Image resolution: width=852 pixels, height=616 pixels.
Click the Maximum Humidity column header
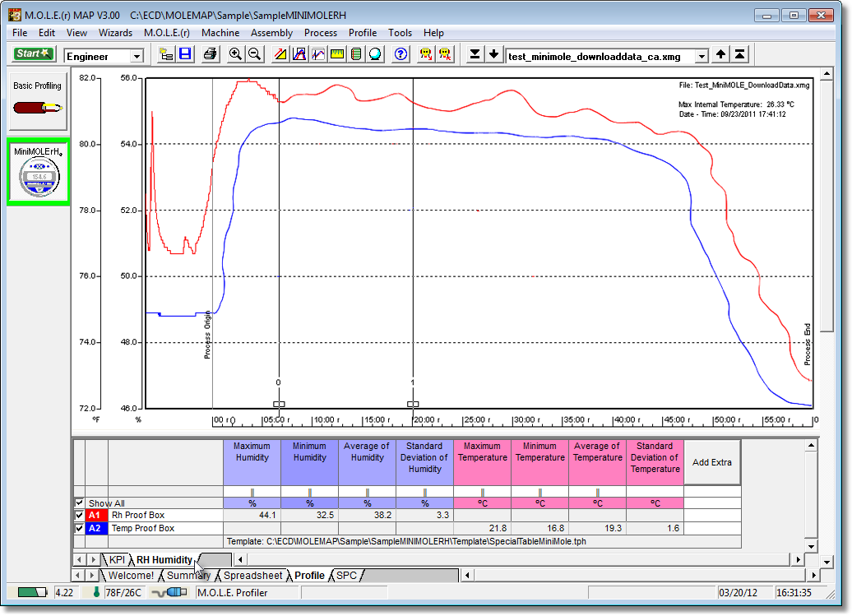tap(252, 462)
